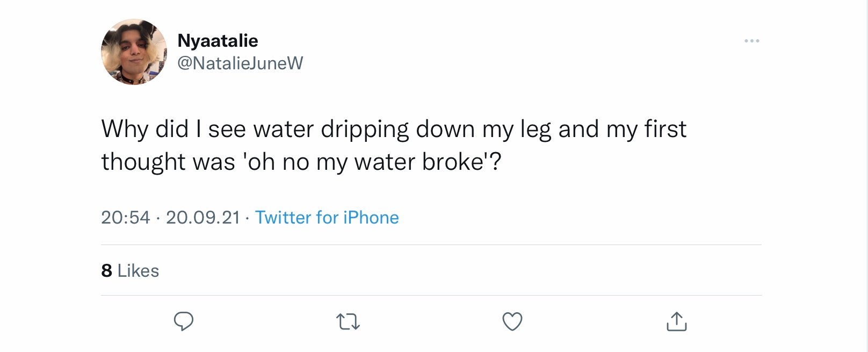Click the second line of tweet text

[x=301, y=162]
